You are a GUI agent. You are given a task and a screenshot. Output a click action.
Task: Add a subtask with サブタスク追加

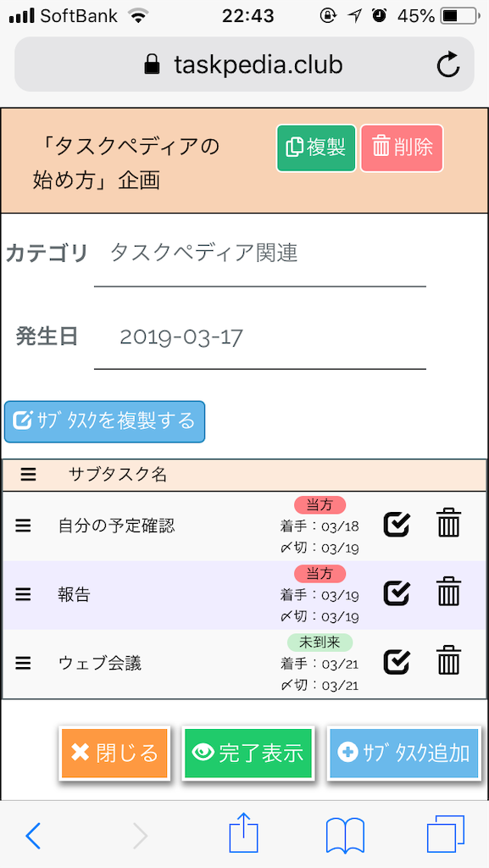[x=404, y=753]
